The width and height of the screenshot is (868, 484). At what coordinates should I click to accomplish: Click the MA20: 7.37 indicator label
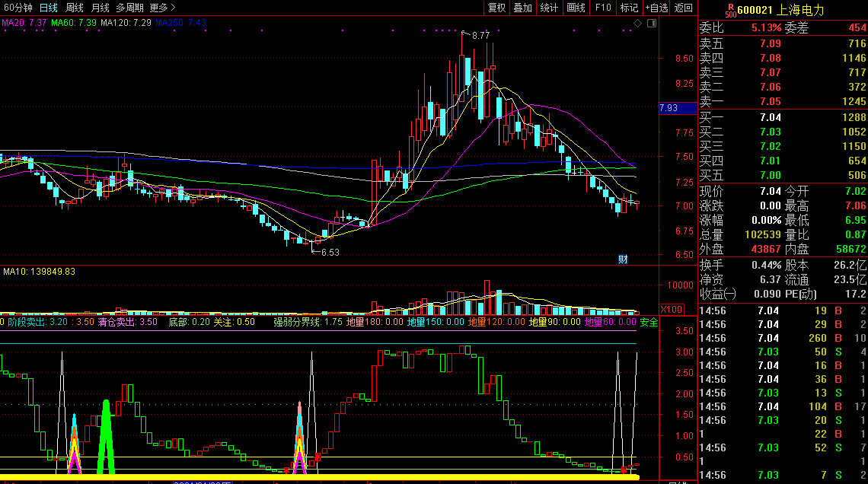(24, 23)
